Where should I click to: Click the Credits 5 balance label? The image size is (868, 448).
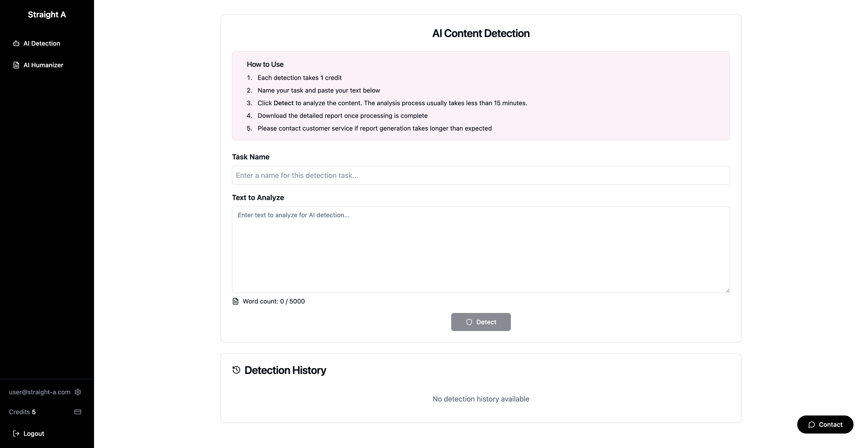pyautogui.click(x=22, y=412)
